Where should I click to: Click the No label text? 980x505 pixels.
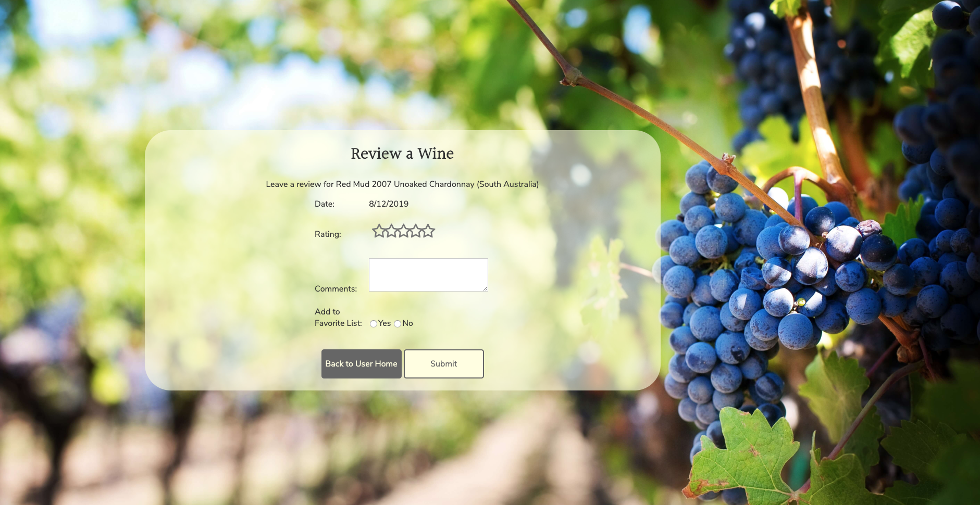click(x=407, y=323)
